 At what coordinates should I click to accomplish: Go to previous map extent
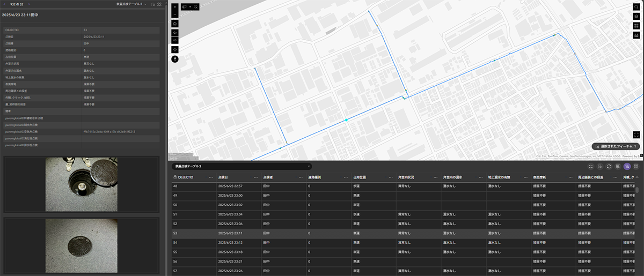point(175,33)
